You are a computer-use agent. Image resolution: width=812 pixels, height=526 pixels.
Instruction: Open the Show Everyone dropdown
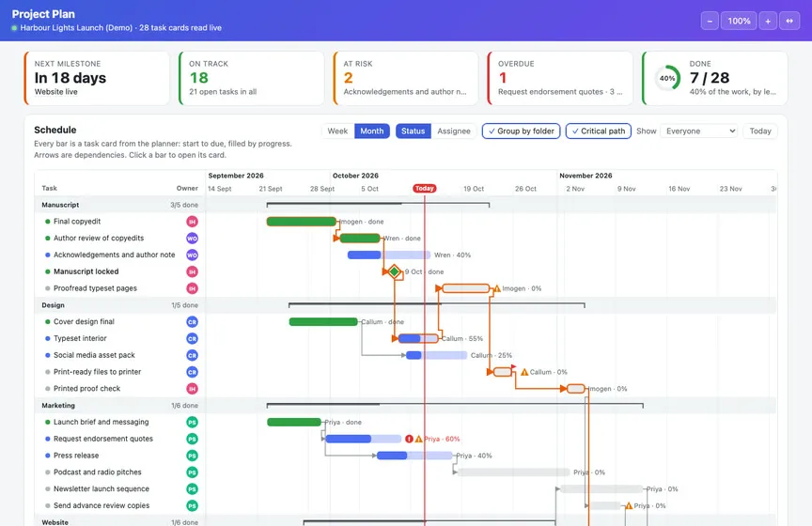pos(698,131)
